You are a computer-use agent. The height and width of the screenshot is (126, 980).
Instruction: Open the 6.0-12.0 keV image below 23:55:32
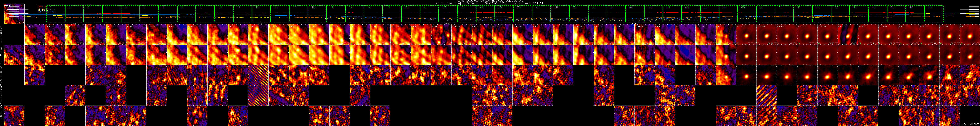pos(156,55)
